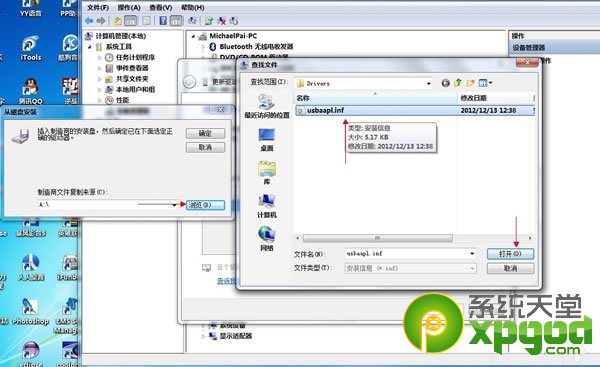Click the 腾讯QQ desktop icon

click(30, 92)
